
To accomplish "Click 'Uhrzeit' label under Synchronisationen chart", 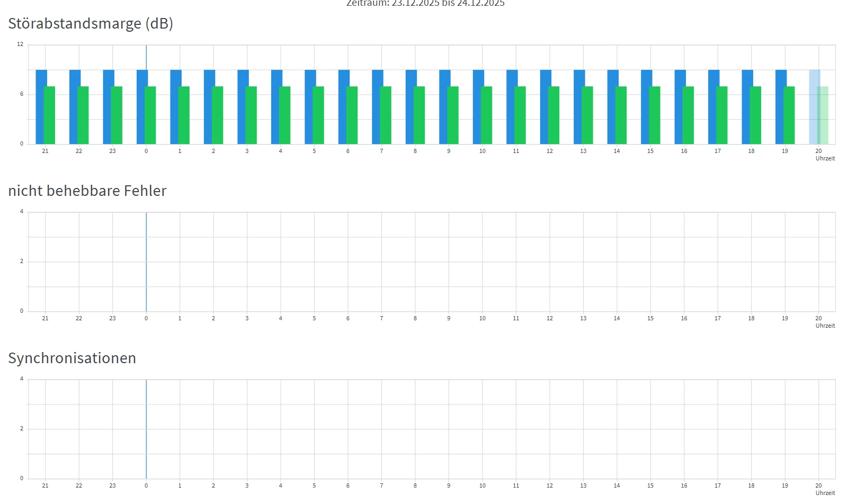I will 825,493.
